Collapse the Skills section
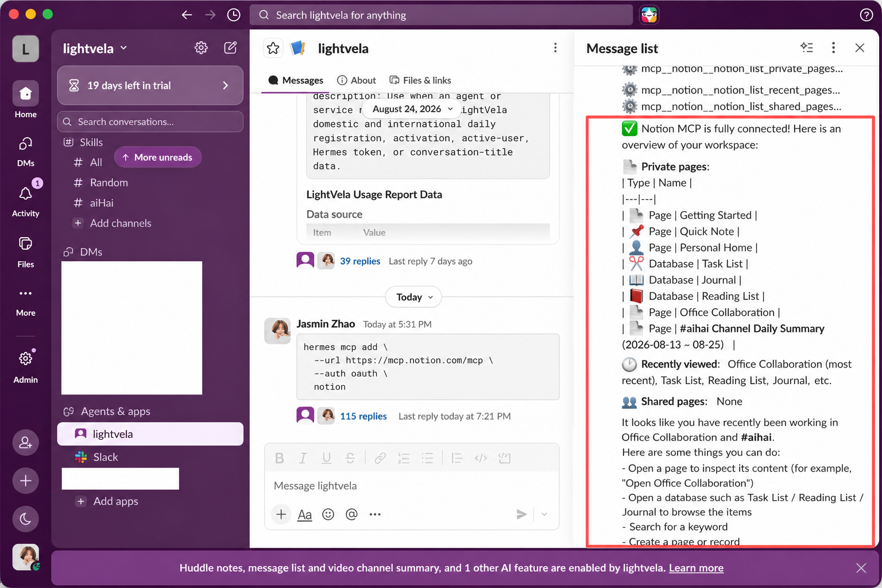The height and width of the screenshot is (588, 882). (x=83, y=142)
